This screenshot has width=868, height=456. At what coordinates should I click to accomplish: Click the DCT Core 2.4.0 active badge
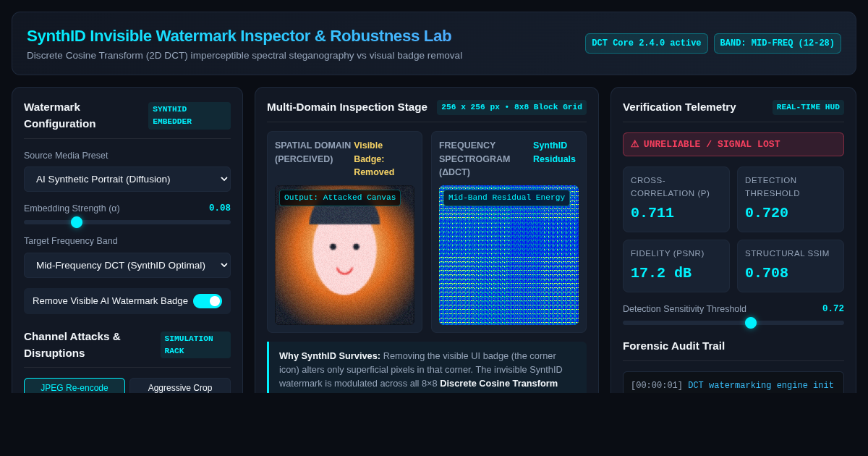coord(647,43)
